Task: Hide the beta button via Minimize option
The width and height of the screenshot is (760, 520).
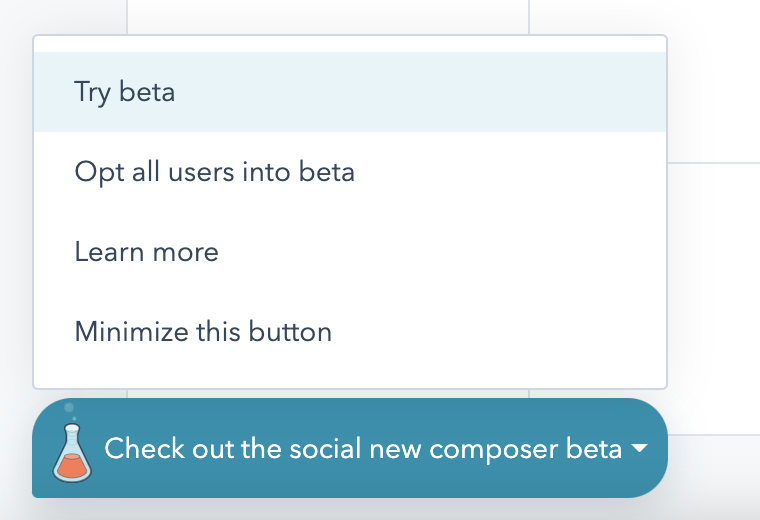Action: click(x=203, y=331)
